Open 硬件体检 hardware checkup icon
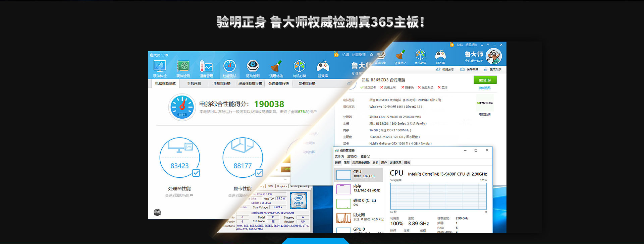This screenshot has width=644, height=244. pos(160,69)
